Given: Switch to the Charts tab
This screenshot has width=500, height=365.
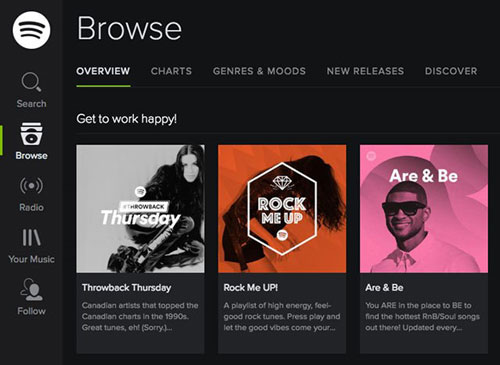Looking at the screenshot, I should click(171, 71).
